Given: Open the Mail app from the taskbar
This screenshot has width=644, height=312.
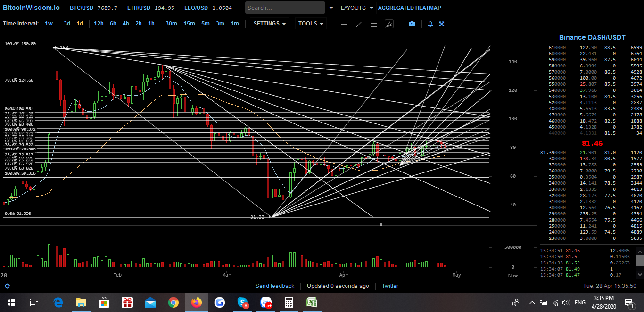Looking at the screenshot, I should click(150, 303).
